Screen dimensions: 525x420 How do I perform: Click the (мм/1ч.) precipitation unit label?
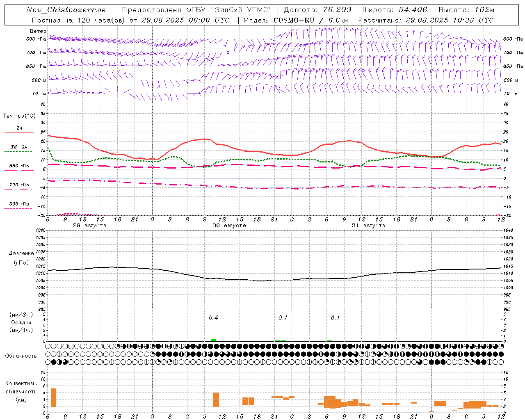[21, 330]
